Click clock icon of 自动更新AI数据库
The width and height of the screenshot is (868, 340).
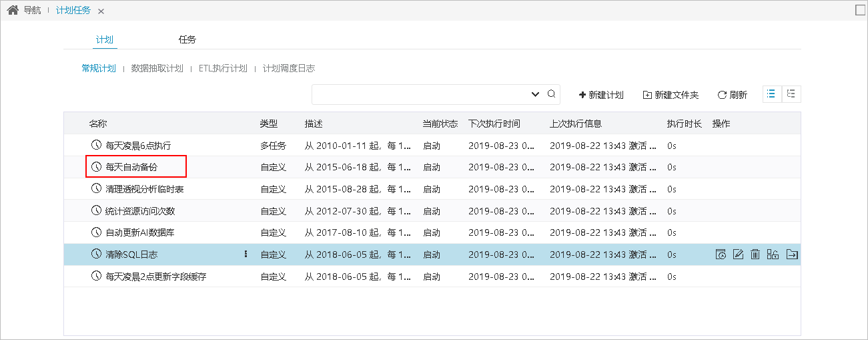pos(95,232)
